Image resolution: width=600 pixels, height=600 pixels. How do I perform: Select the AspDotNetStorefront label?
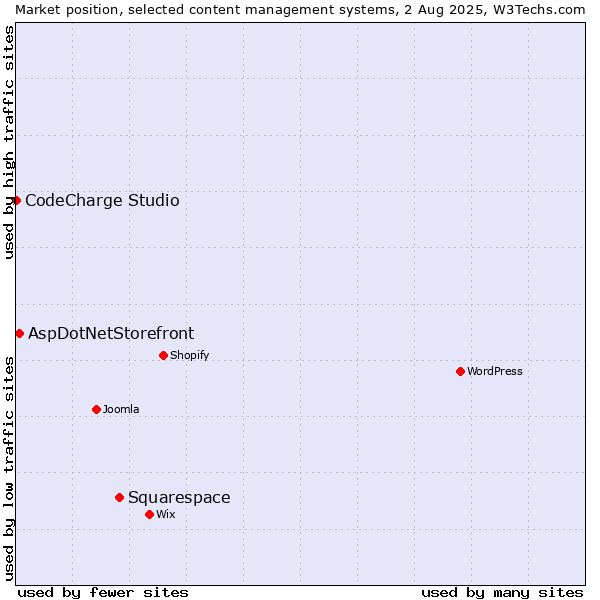tap(111, 334)
